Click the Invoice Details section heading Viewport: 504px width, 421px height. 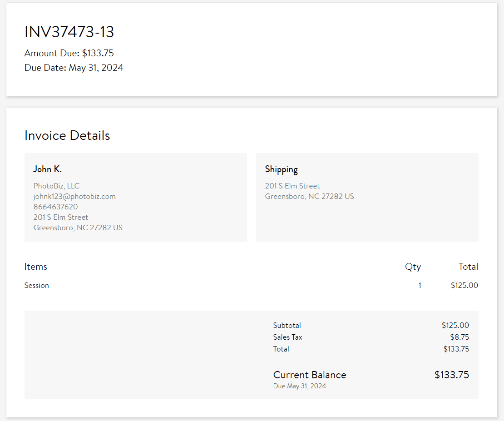[x=67, y=135]
